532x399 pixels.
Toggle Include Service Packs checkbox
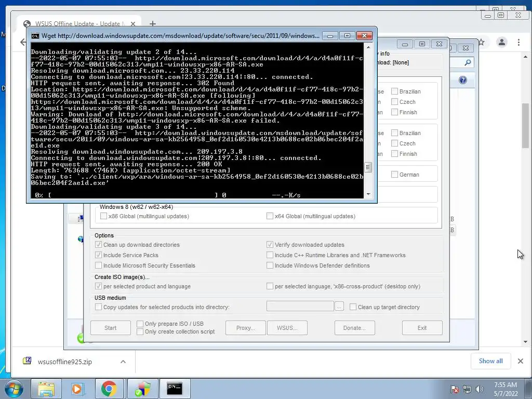pyautogui.click(x=98, y=255)
